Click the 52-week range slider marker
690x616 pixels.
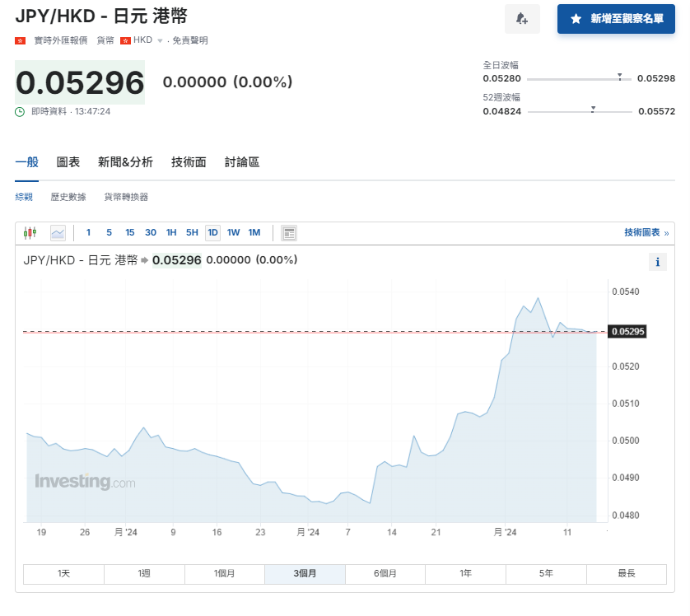tap(592, 107)
